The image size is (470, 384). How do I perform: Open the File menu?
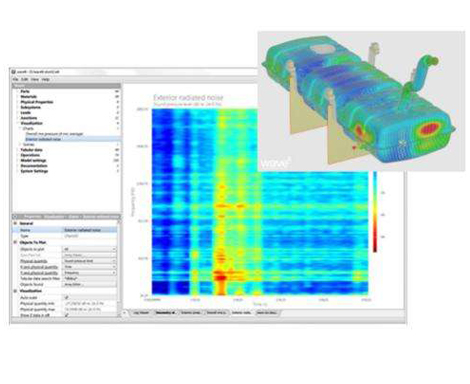click(x=15, y=80)
